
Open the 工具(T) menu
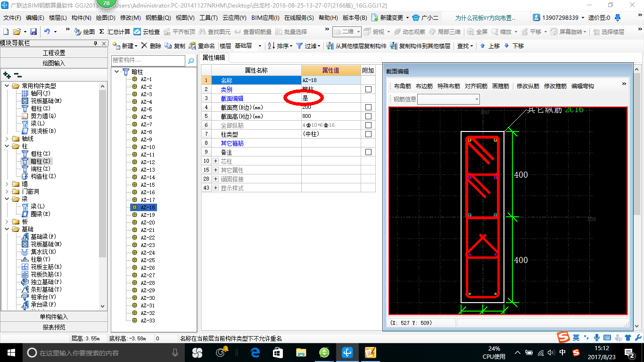[x=208, y=17]
